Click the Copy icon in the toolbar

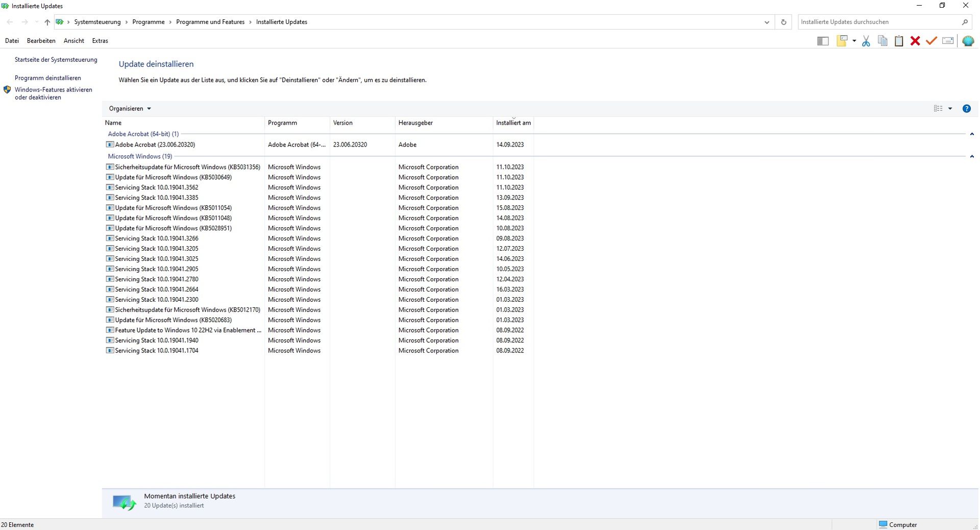(882, 41)
